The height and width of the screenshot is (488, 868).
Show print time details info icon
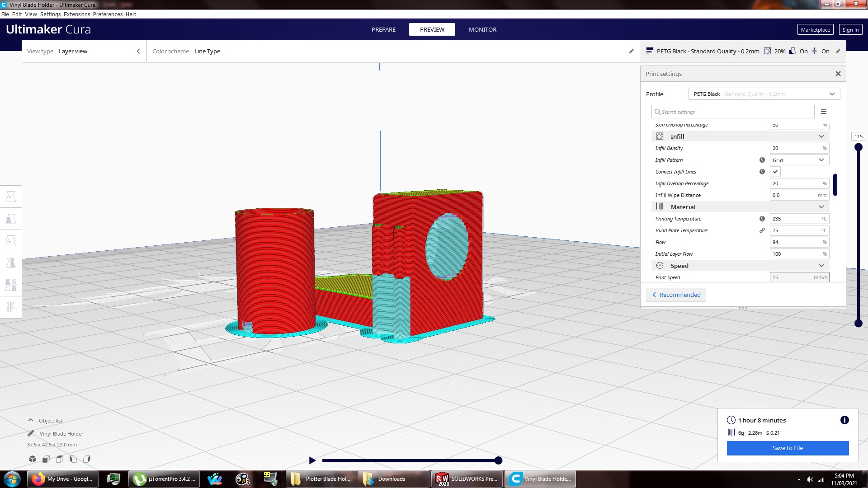[844, 420]
